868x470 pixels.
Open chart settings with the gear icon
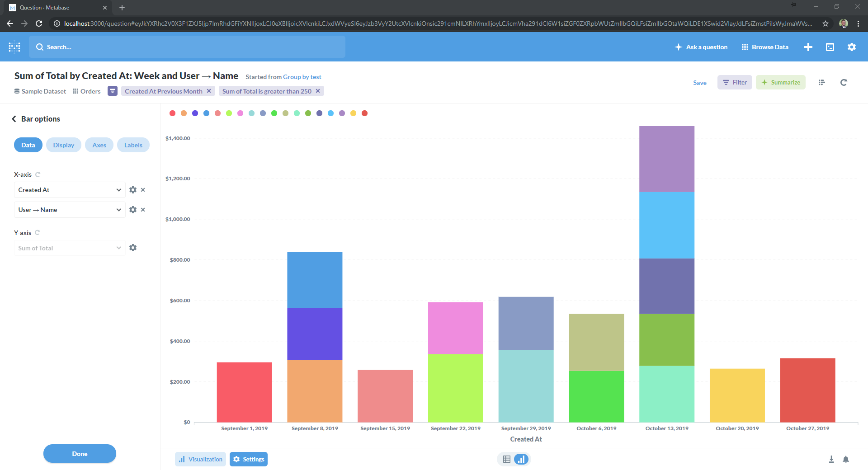coord(248,459)
